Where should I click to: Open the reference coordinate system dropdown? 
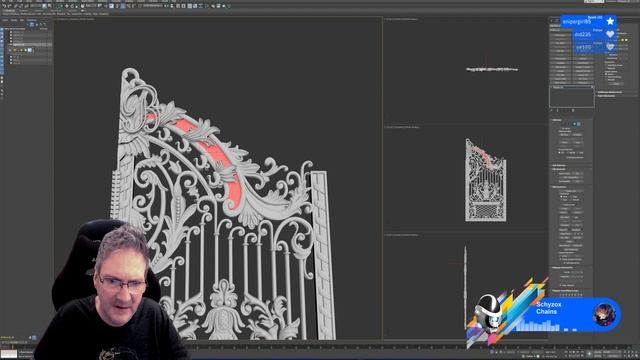(x=91, y=6)
